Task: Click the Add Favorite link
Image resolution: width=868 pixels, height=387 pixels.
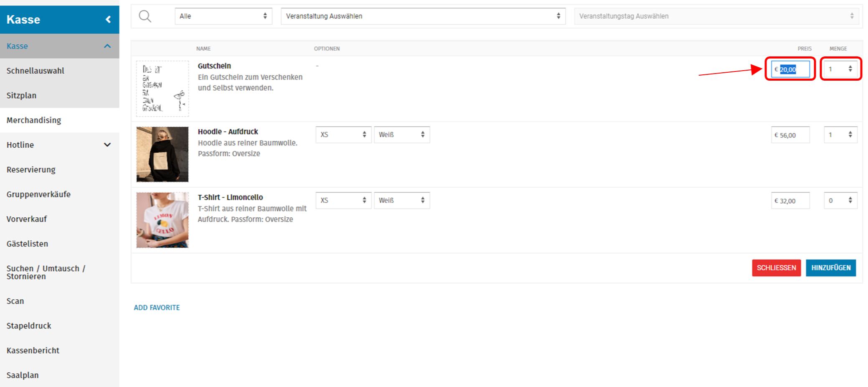Action: (157, 308)
